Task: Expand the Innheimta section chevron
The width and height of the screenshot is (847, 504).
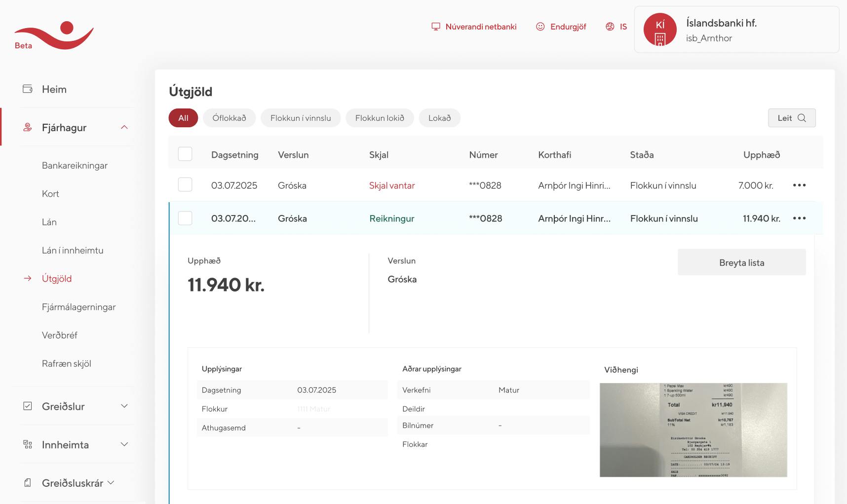Action: point(124,444)
